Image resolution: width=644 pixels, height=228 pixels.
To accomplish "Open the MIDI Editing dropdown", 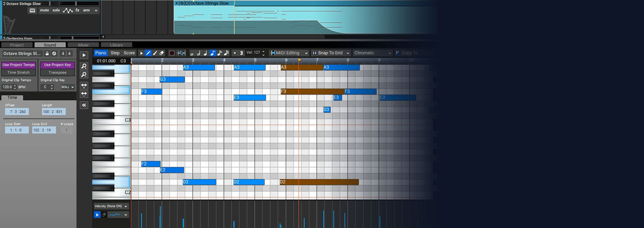I will click(x=288, y=53).
